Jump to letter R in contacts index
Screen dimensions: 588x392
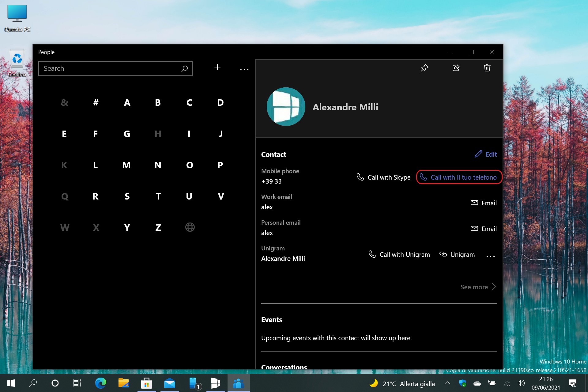pyautogui.click(x=96, y=196)
